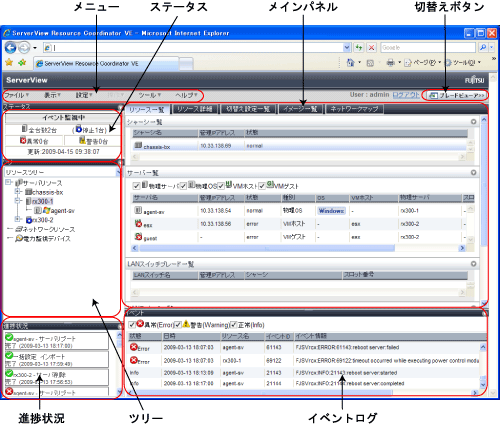500x424 pixels.
Task: Select ネットワークリソース in tree
Action: [49, 229]
